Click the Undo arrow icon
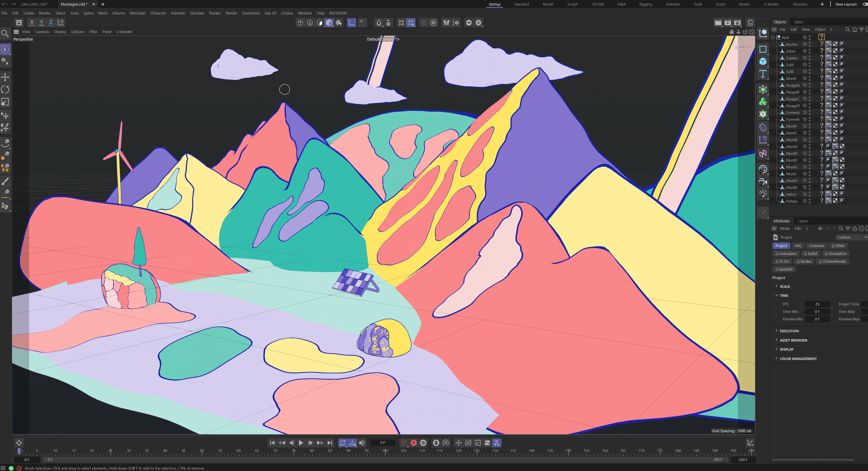The height and width of the screenshot is (471, 868). click(x=5, y=4)
